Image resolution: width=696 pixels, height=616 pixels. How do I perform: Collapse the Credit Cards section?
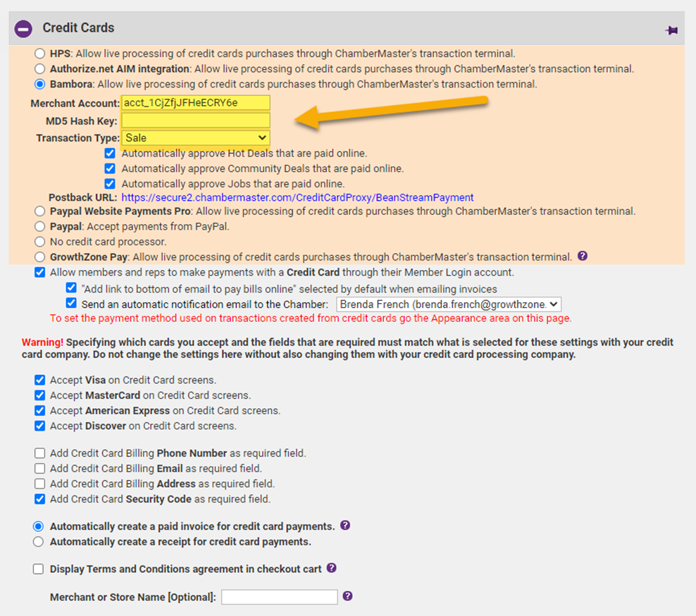(x=23, y=29)
